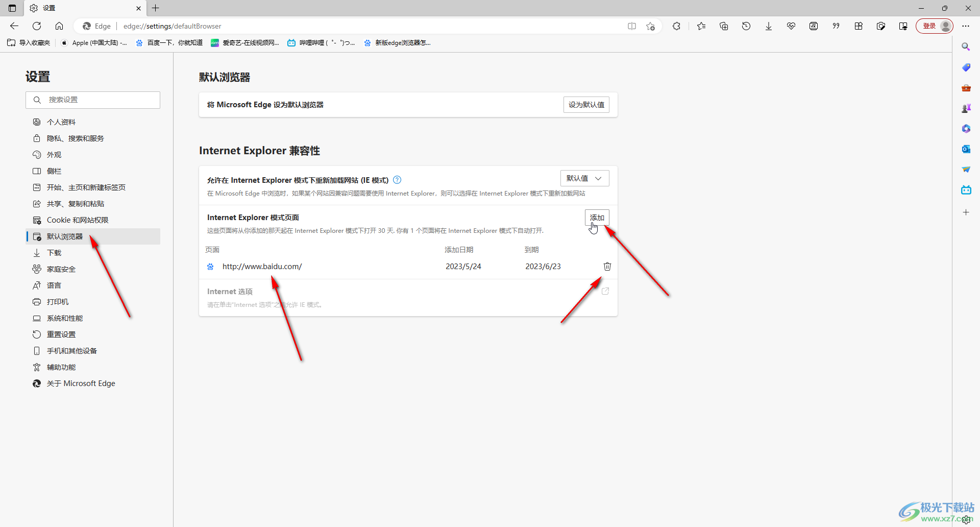
Task: Select 默认浏览器 in settings menu
Action: coord(93,236)
